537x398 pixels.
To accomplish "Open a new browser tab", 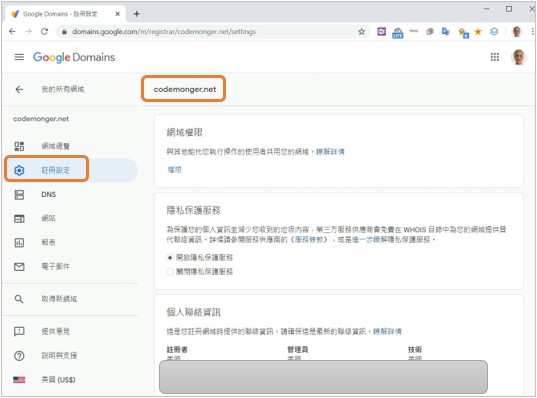I will (x=137, y=14).
